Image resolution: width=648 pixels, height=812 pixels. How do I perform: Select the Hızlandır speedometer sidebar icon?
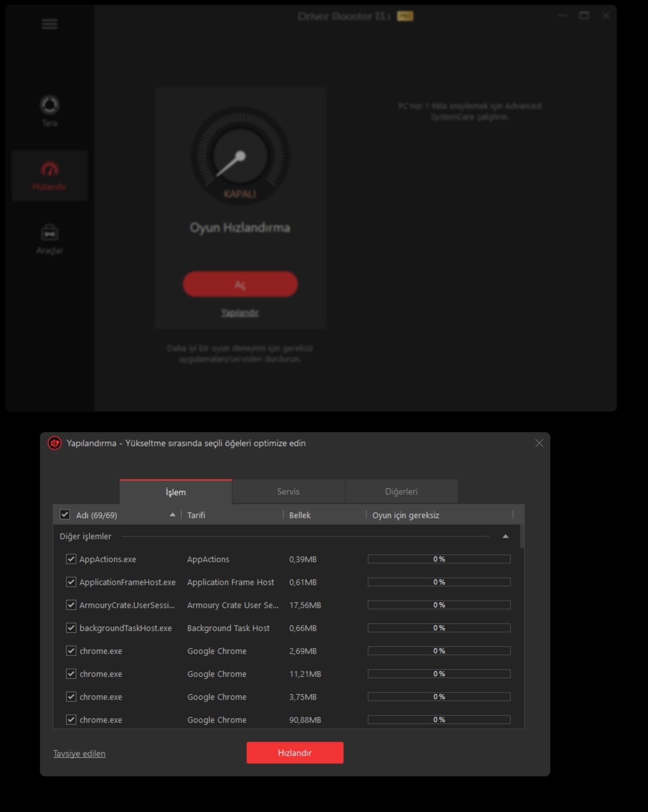point(49,169)
